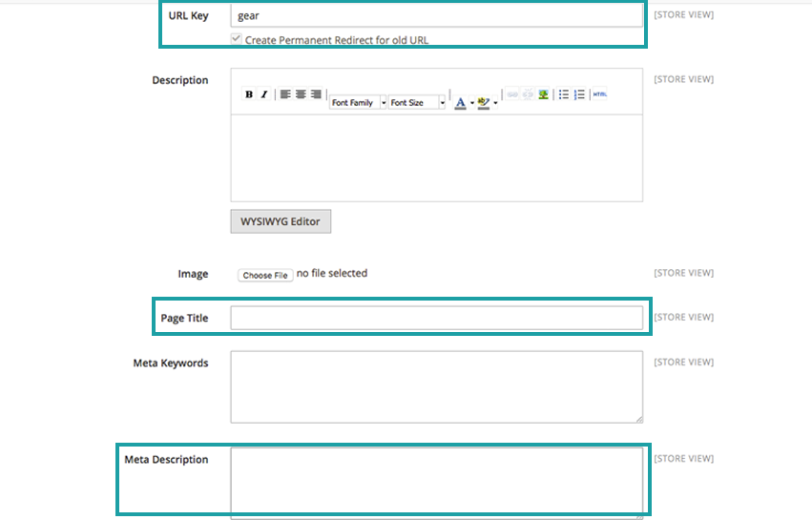This screenshot has height=520, width=812.
Task: Open the HTML source editor
Action: [599, 94]
